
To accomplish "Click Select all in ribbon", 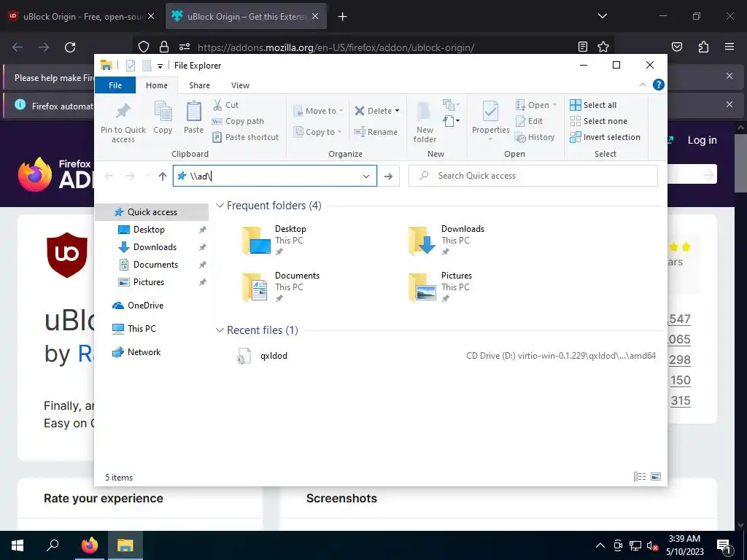I will tap(593, 105).
